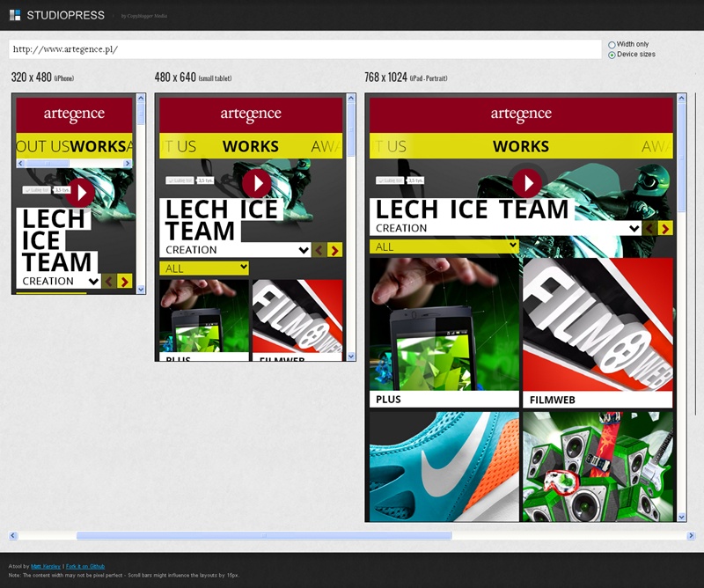Click the Like button in tablet preview
The width and height of the screenshot is (704, 588).
click(180, 180)
